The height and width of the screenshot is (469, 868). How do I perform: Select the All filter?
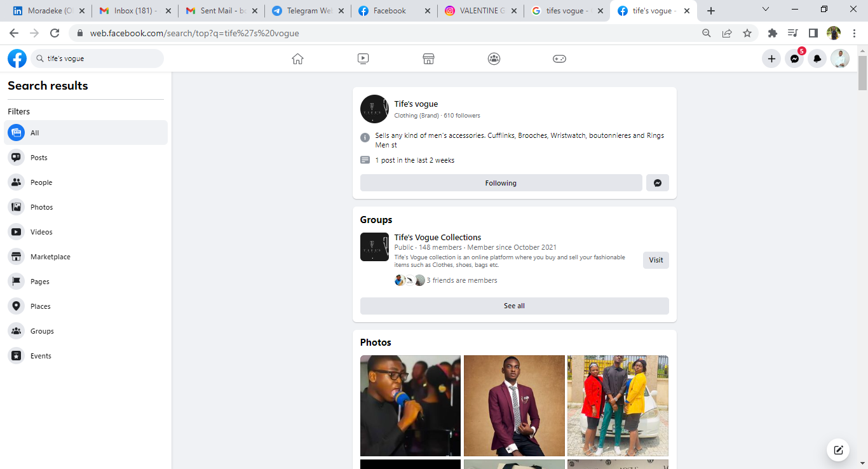[x=87, y=133]
